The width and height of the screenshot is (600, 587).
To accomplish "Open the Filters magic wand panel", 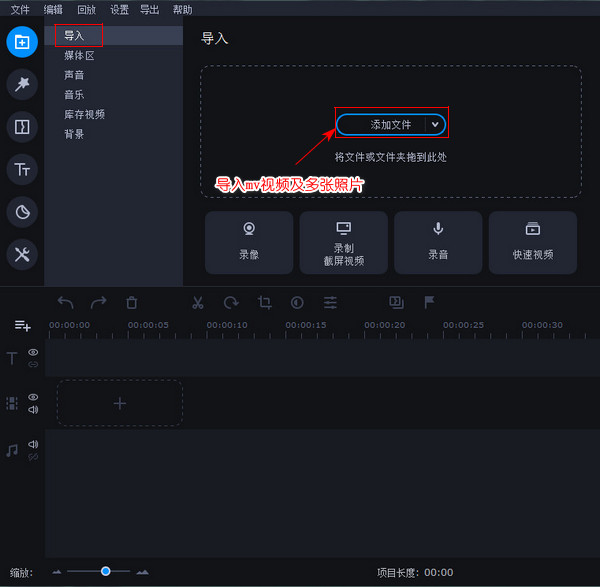I will pos(22,84).
